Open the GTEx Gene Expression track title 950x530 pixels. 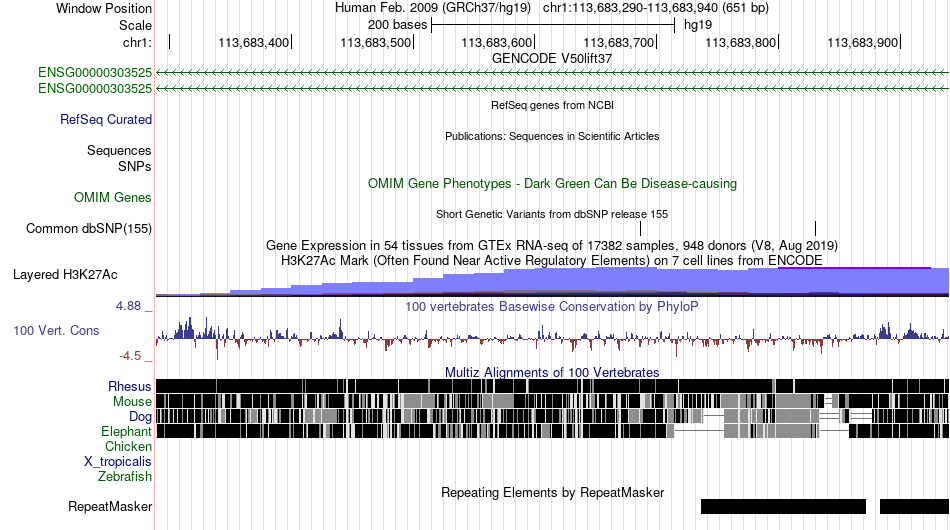pyautogui.click(x=552, y=245)
